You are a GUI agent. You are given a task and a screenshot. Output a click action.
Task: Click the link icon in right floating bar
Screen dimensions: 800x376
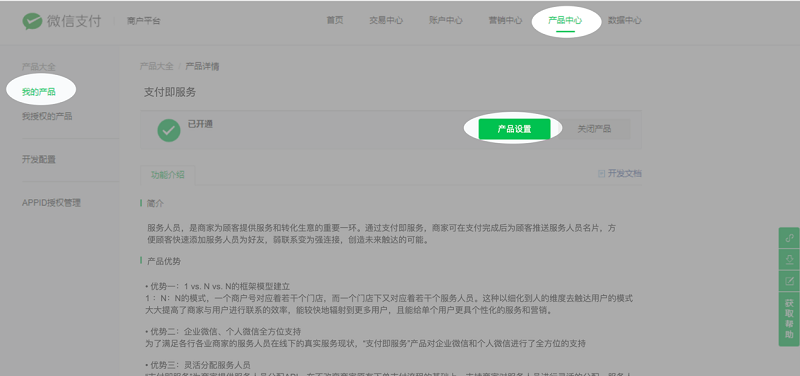[789, 238]
